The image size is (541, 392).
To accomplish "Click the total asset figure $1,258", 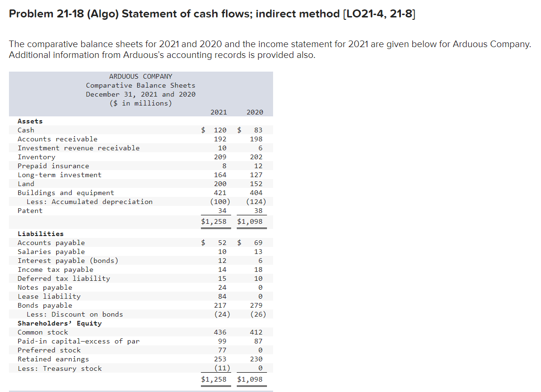I will tap(216, 221).
